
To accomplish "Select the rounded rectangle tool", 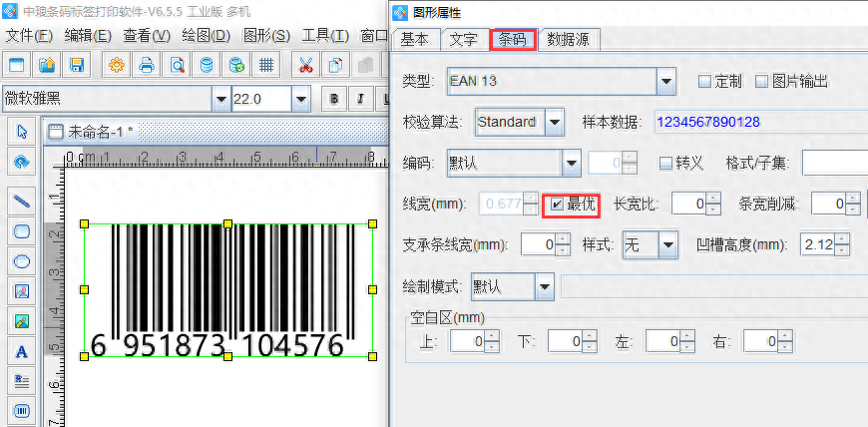I will (22, 230).
